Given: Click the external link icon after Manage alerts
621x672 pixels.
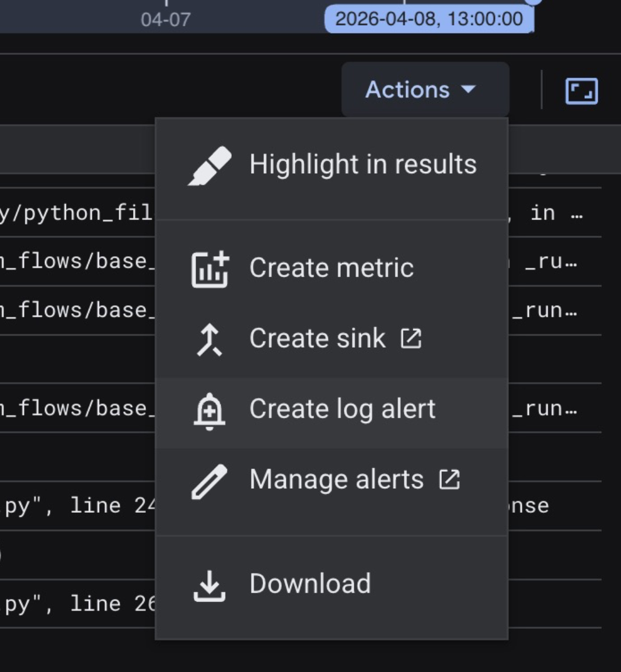Looking at the screenshot, I should [449, 480].
